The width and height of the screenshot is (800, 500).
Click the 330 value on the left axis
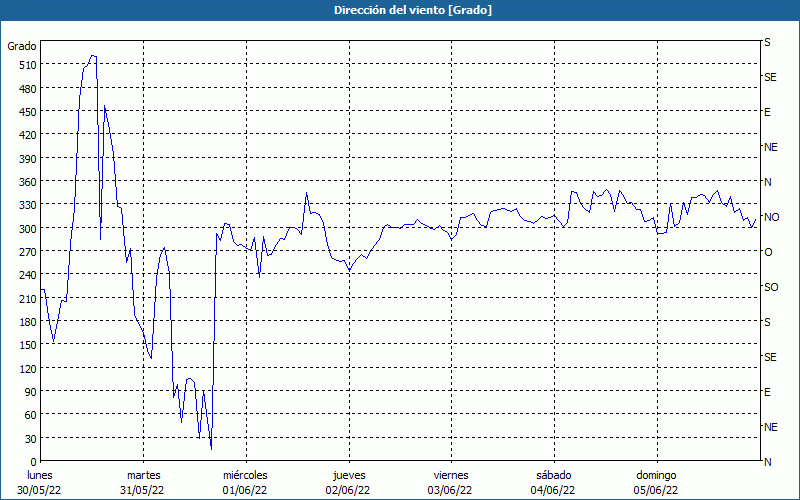[x=28, y=205]
